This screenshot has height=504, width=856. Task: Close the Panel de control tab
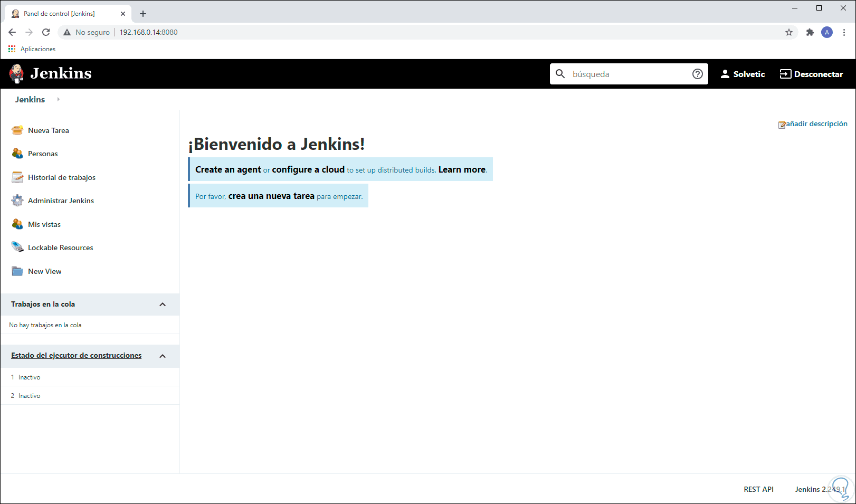coord(123,14)
